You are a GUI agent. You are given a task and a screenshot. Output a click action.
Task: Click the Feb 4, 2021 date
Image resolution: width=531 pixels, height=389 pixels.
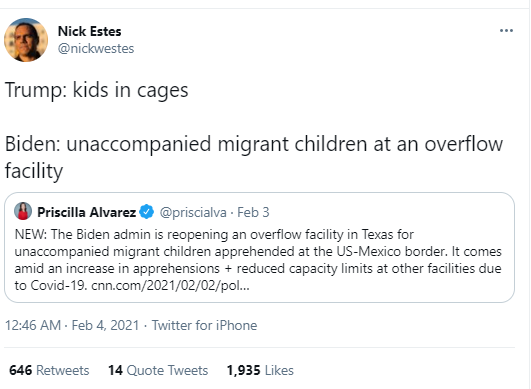coord(105,325)
